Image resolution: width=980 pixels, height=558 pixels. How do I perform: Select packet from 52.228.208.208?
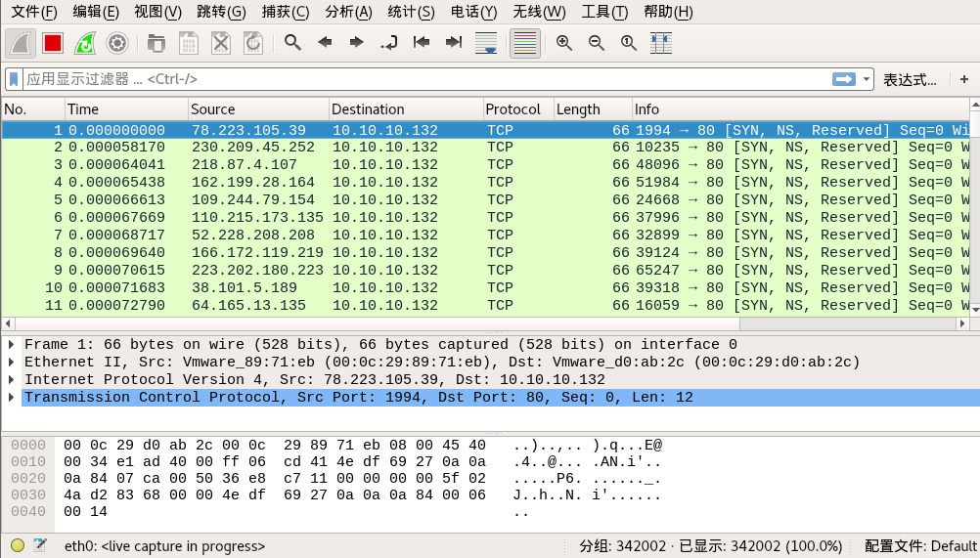coord(486,236)
